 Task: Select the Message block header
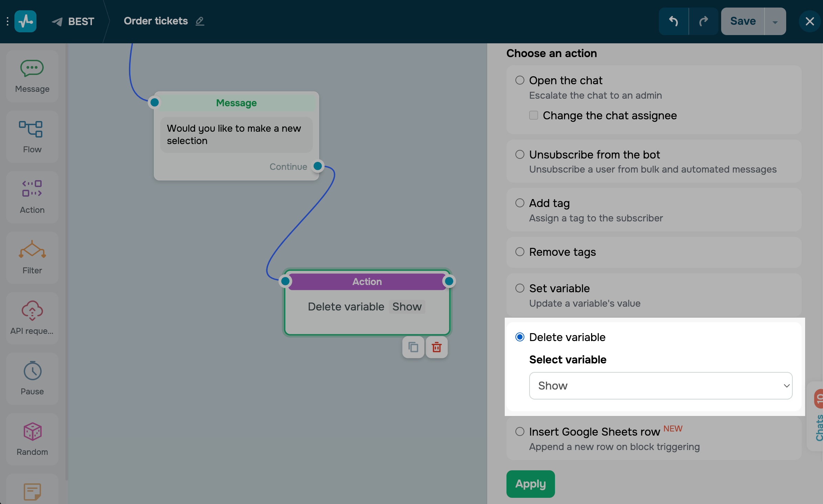(236, 103)
